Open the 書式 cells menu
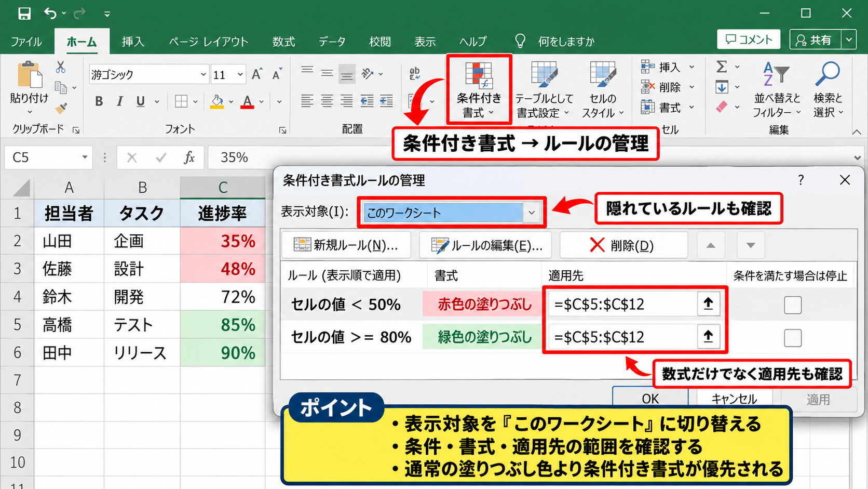 point(667,108)
